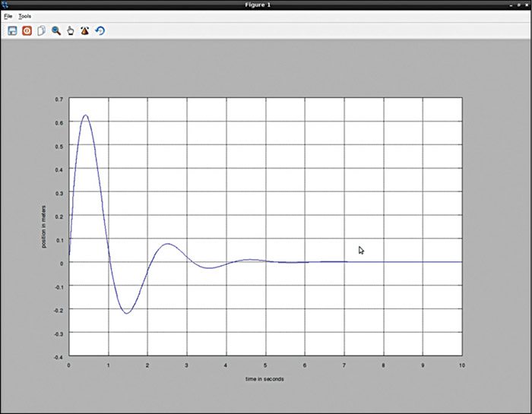Screen dimensions: 532x414
Task: Click the curve's first peak near 0.62
Action: pyautogui.click(x=85, y=115)
